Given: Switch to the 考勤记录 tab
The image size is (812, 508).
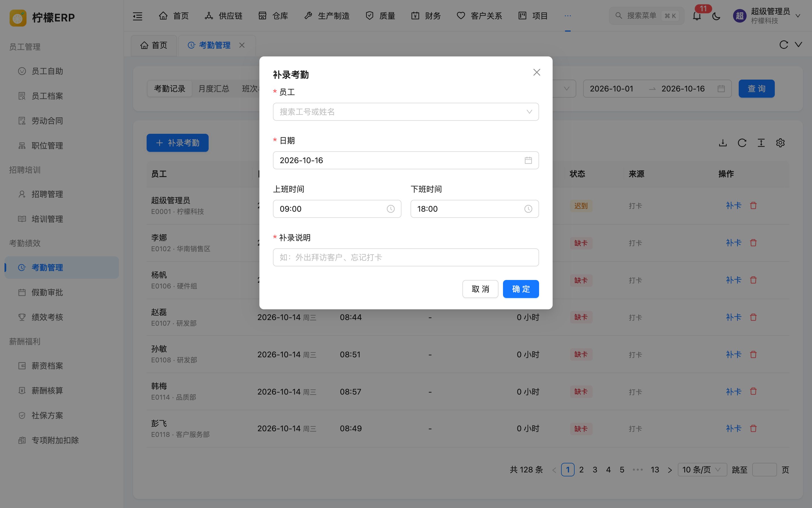Looking at the screenshot, I should pos(169,89).
